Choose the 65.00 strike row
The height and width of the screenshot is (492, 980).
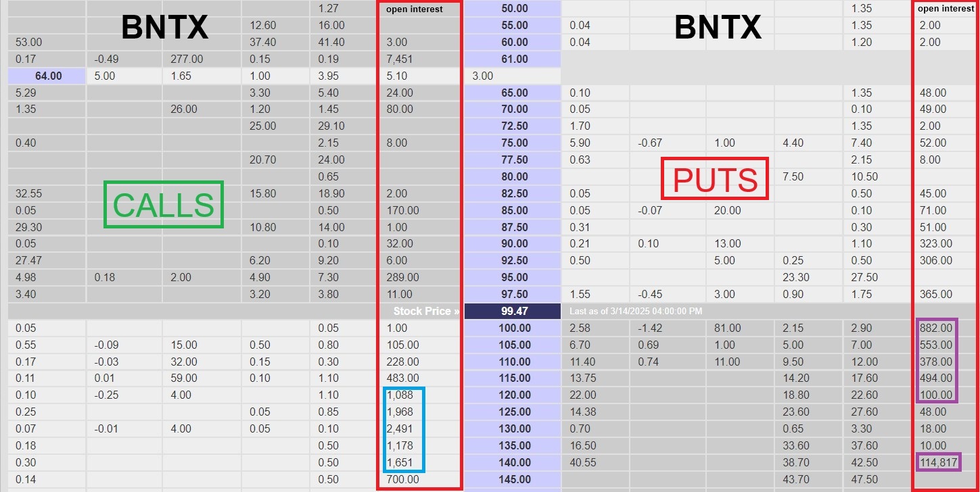click(x=514, y=93)
